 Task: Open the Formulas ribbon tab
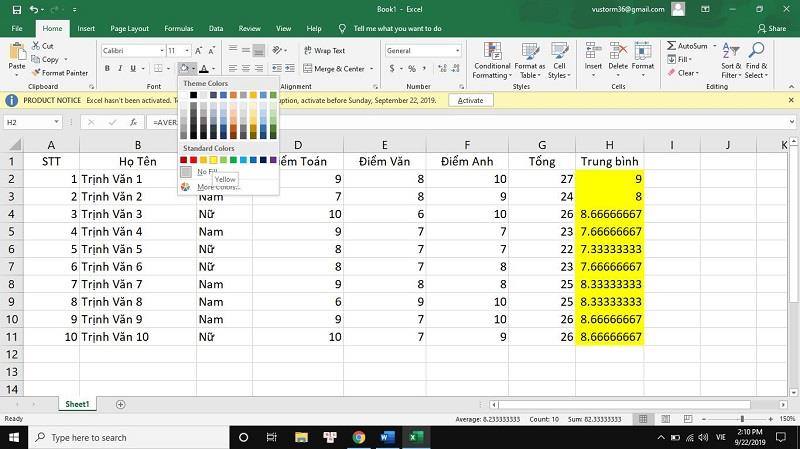(x=178, y=29)
